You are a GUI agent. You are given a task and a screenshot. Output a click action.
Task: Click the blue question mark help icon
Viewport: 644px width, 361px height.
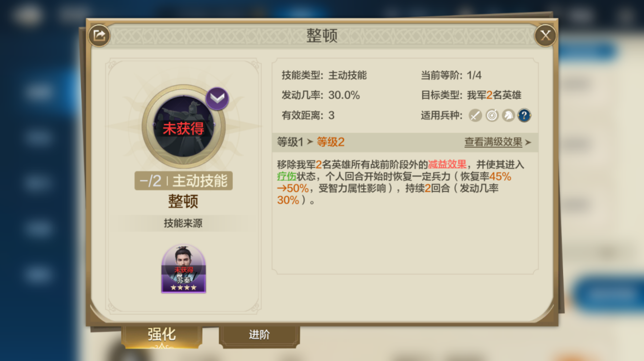[524, 115]
